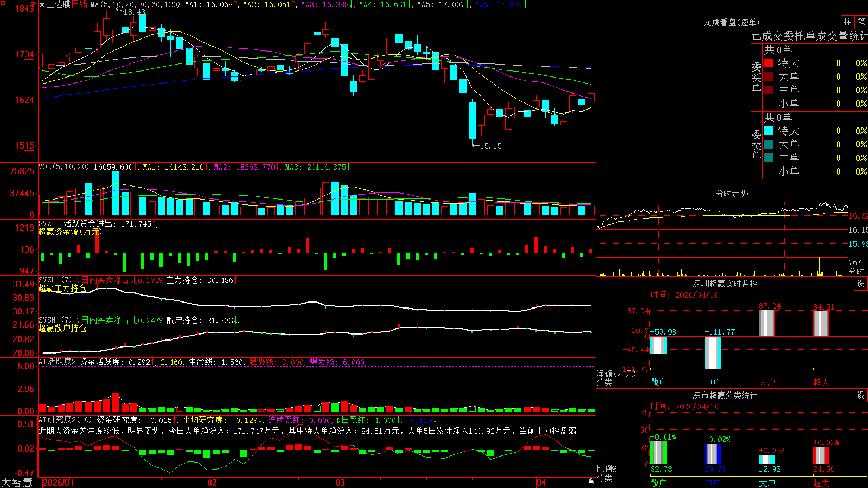Click the 超赢资金流(万元) label

(70, 232)
